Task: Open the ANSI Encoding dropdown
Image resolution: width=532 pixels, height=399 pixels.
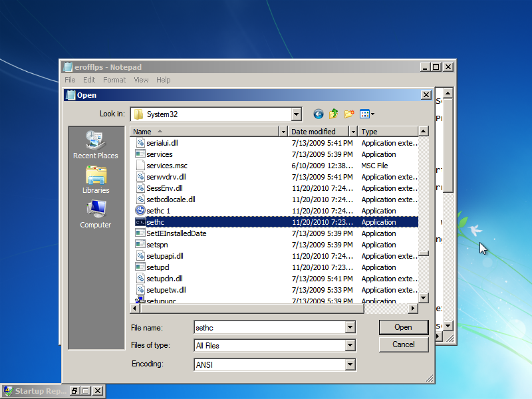Action: (x=350, y=364)
